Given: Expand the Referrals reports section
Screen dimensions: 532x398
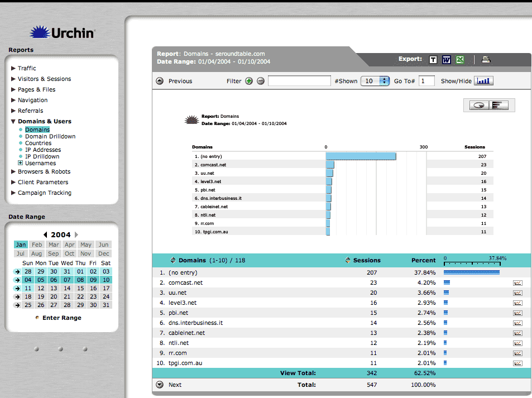Looking at the screenshot, I should tap(13, 111).
